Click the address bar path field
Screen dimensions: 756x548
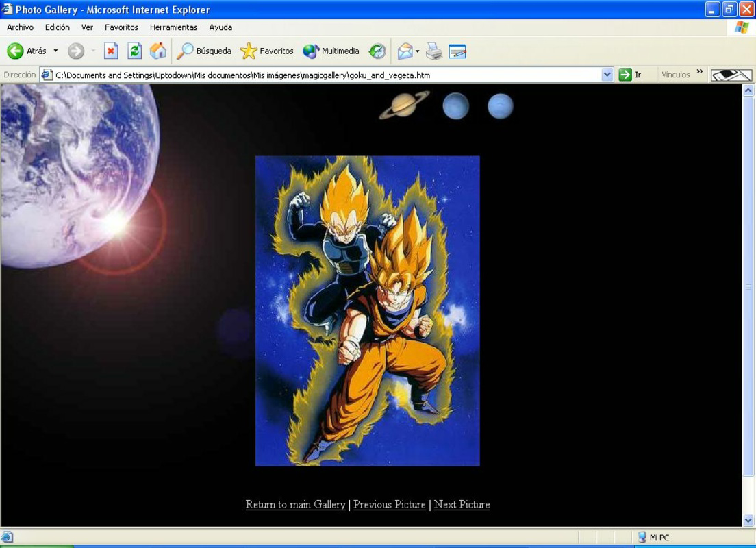point(327,75)
